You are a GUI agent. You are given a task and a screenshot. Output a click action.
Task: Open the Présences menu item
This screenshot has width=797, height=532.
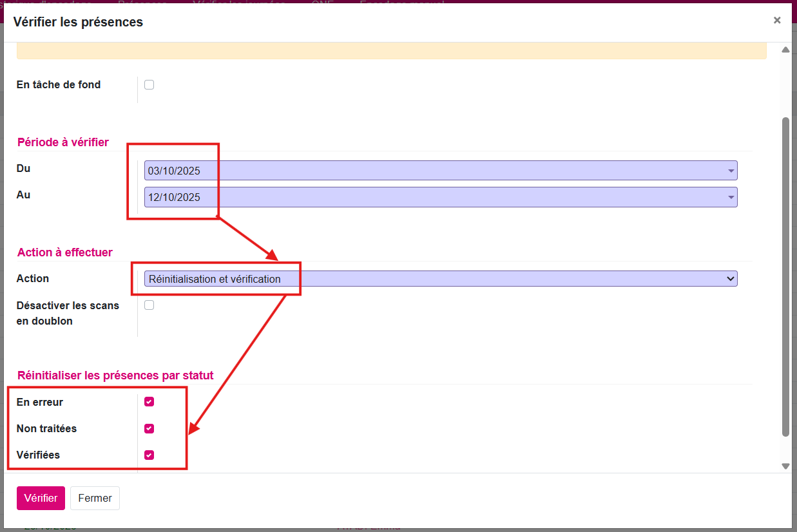pyautogui.click(x=142, y=4)
